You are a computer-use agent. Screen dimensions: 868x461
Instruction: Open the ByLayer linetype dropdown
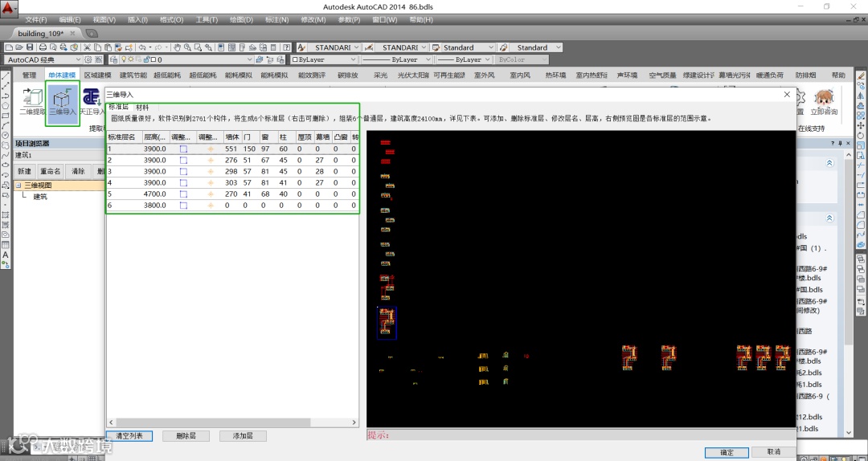tap(428, 59)
